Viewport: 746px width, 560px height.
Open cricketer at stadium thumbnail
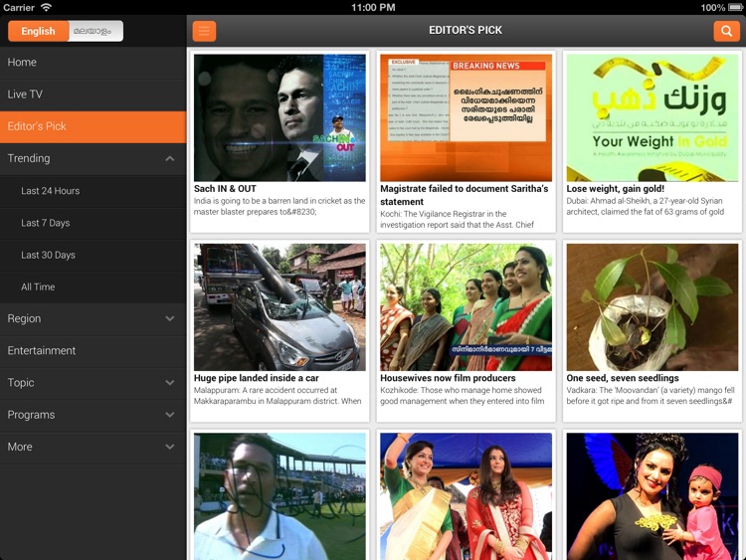pyautogui.click(x=280, y=496)
